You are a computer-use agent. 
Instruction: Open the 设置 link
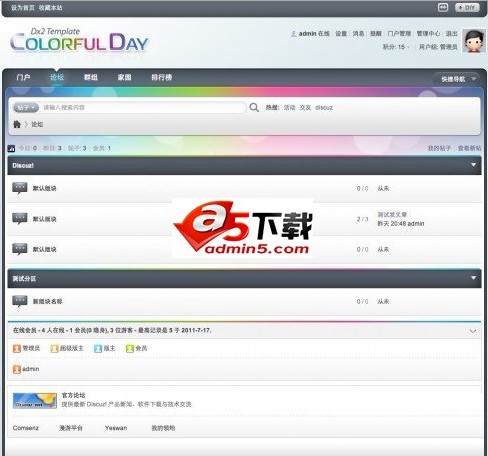(341, 34)
